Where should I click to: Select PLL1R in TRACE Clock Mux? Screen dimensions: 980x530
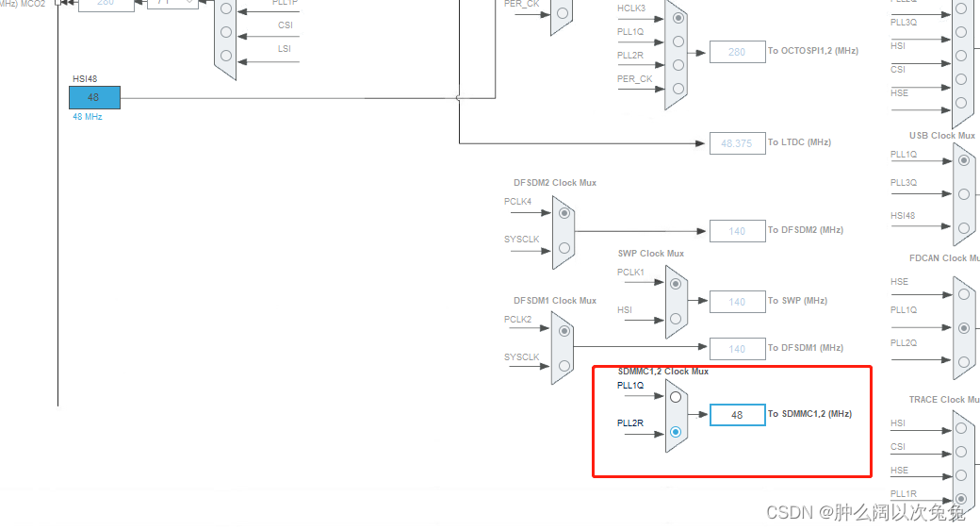coord(961,499)
